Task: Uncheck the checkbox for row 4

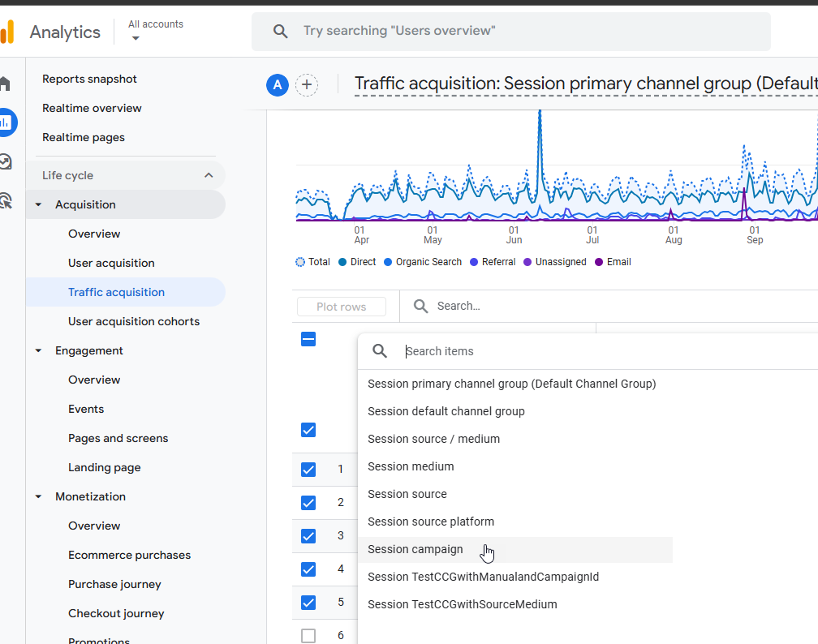Action: [308, 569]
